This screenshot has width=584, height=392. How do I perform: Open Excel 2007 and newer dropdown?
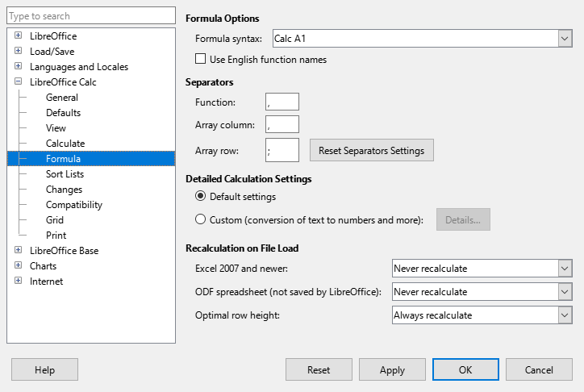[x=564, y=269]
